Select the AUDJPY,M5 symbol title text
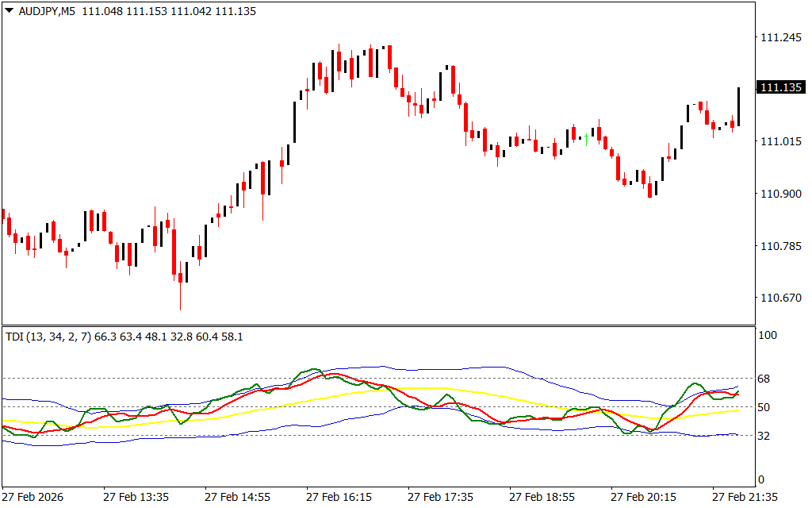 tap(47, 12)
